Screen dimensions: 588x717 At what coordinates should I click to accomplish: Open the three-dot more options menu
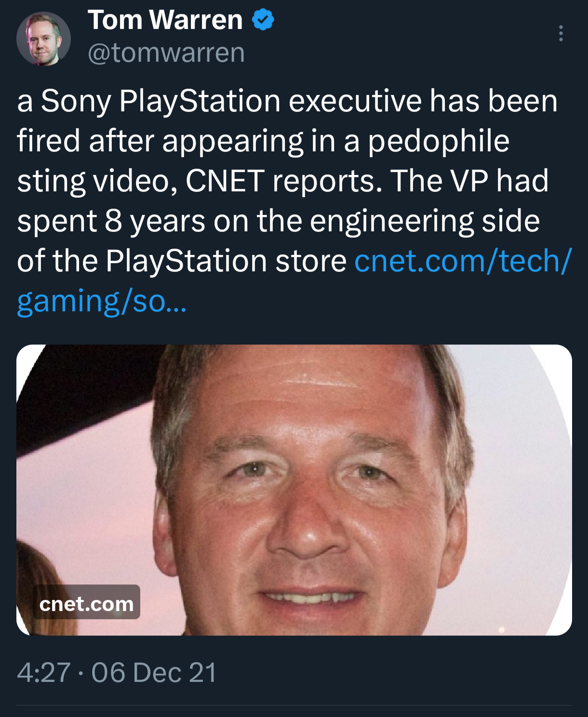pyautogui.click(x=561, y=33)
